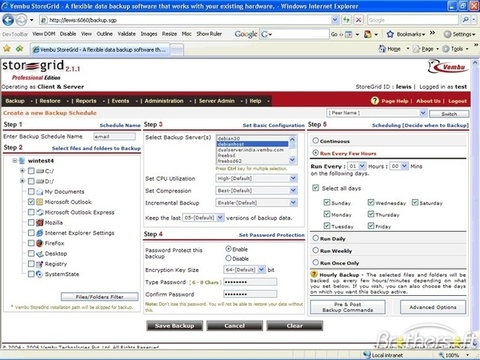Image resolution: width=480 pixels, height=360 pixels.
Task: Open the Administration menu
Action: (x=164, y=101)
